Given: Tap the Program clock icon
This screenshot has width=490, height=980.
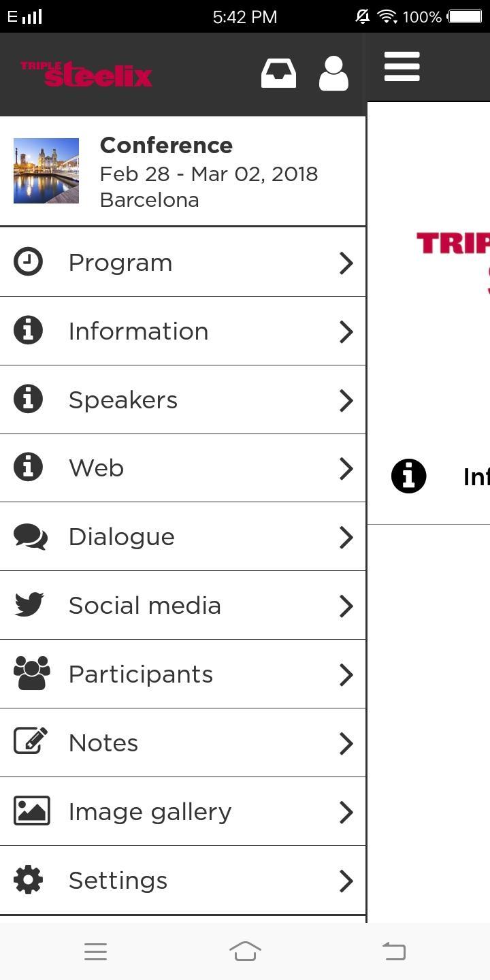Looking at the screenshot, I should pos(29,262).
